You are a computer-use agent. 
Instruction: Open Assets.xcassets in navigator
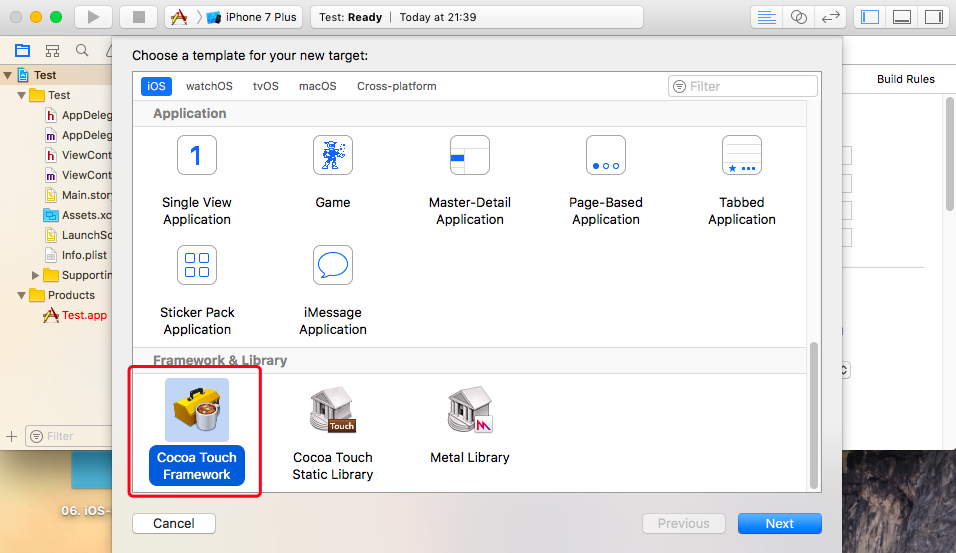click(79, 215)
